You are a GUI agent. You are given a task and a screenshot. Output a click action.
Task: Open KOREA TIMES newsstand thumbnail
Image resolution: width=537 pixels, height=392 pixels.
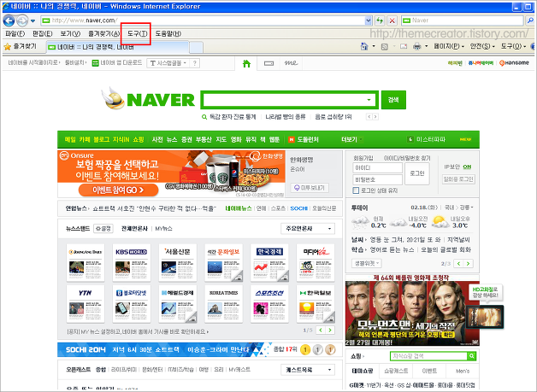click(x=223, y=304)
